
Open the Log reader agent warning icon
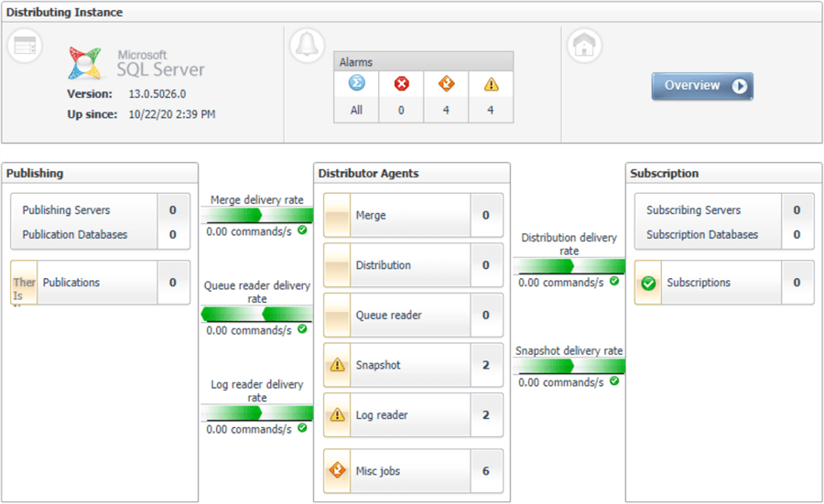pos(337,414)
